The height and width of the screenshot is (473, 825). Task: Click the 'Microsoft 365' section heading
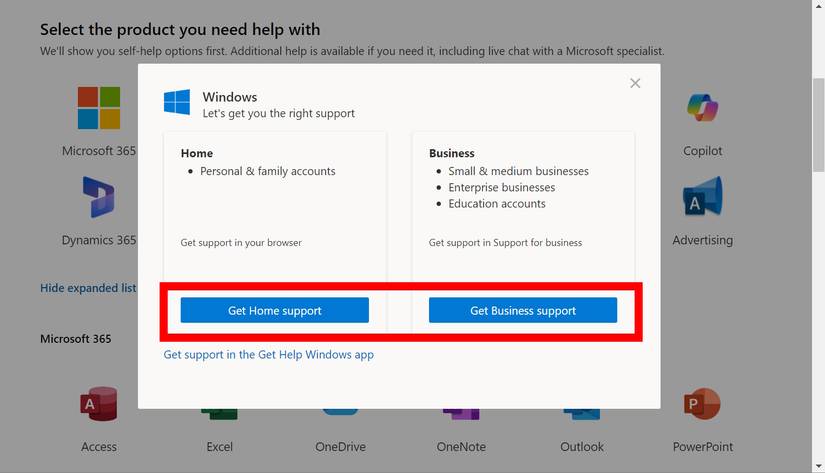pyautogui.click(x=76, y=339)
